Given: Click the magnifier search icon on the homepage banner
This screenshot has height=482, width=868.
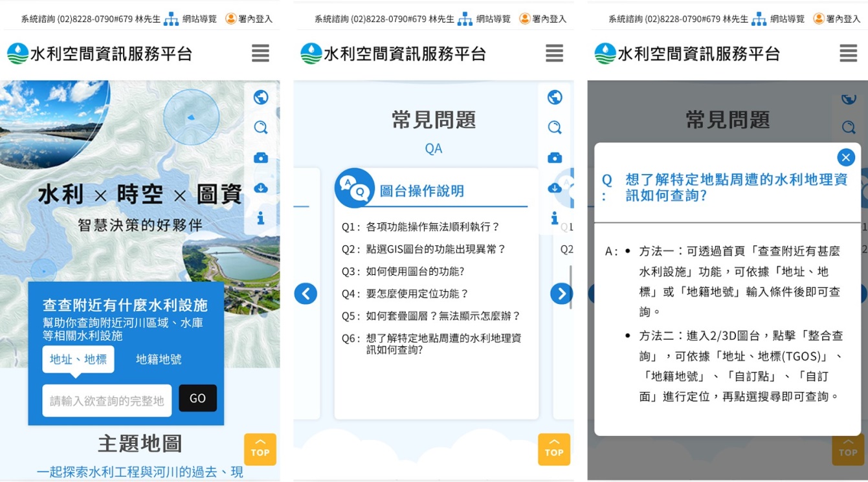Looking at the screenshot, I should click(261, 127).
